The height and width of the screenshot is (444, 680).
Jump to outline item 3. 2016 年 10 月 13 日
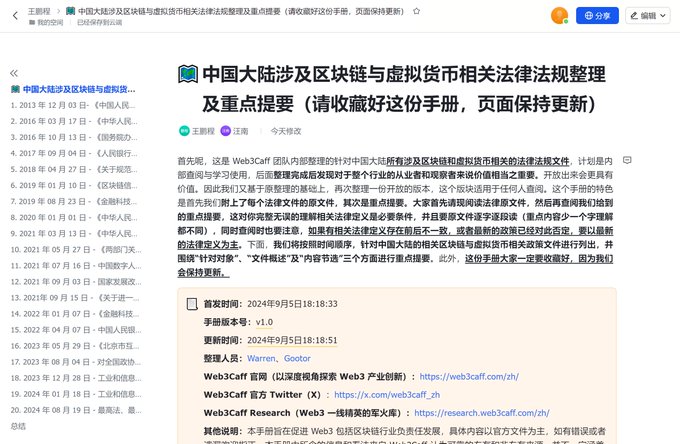click(74, 137)
